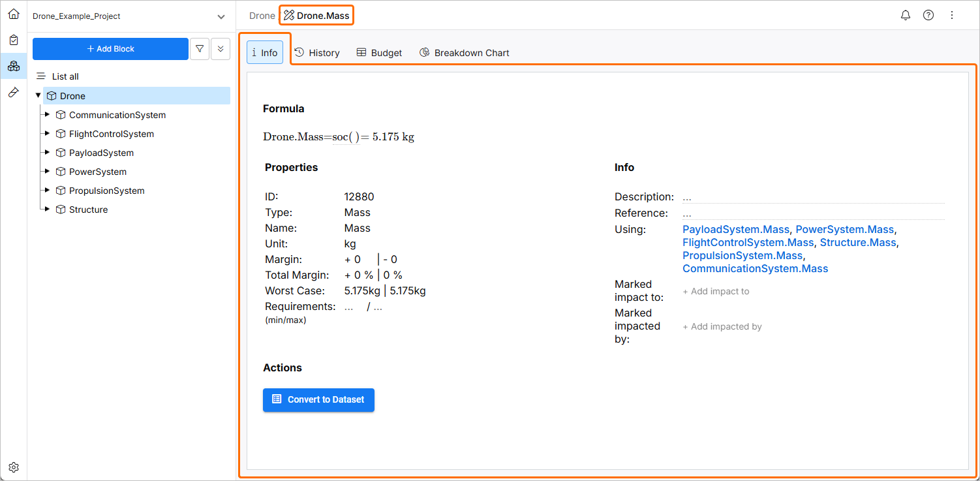Viewport: 980px width, 481px height.
Task: Click the Convert to Dataset button
Action: click(x=318, y=399)
